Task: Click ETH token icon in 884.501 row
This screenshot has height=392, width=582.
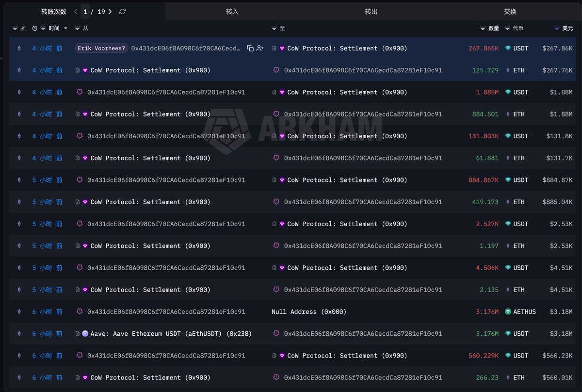Action: pyautogui.click(x=508, y=114)
